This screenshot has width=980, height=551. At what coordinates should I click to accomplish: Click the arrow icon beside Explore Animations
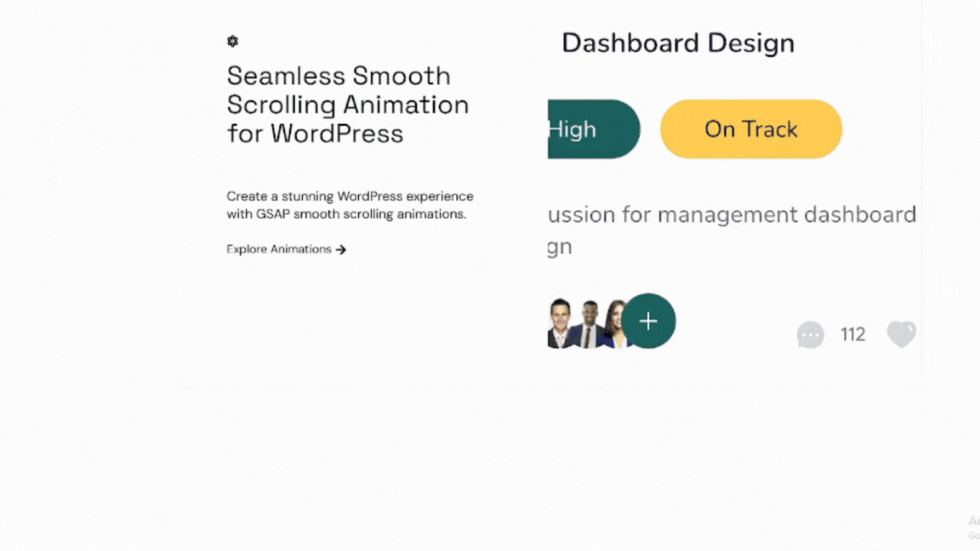coord(341,250)
